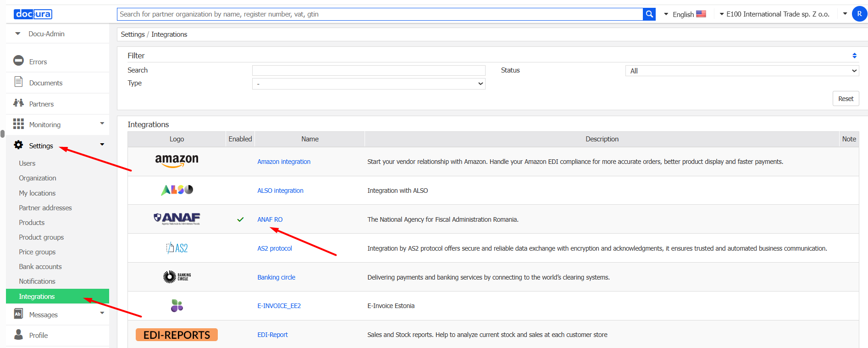
Task: Expand the Messages submenu arrow
Action: point(102,313)
